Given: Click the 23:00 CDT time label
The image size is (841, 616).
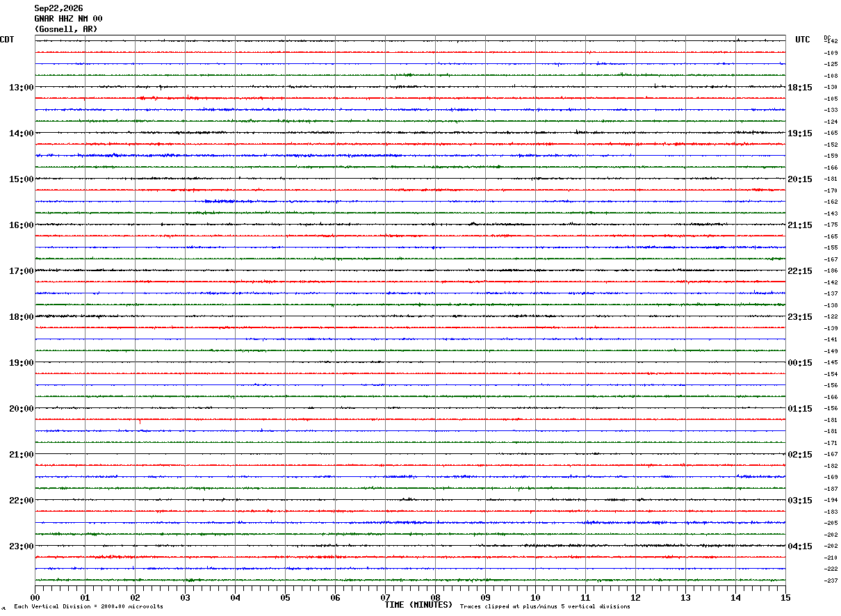Looking at the screenshot, I should (21, 546).
